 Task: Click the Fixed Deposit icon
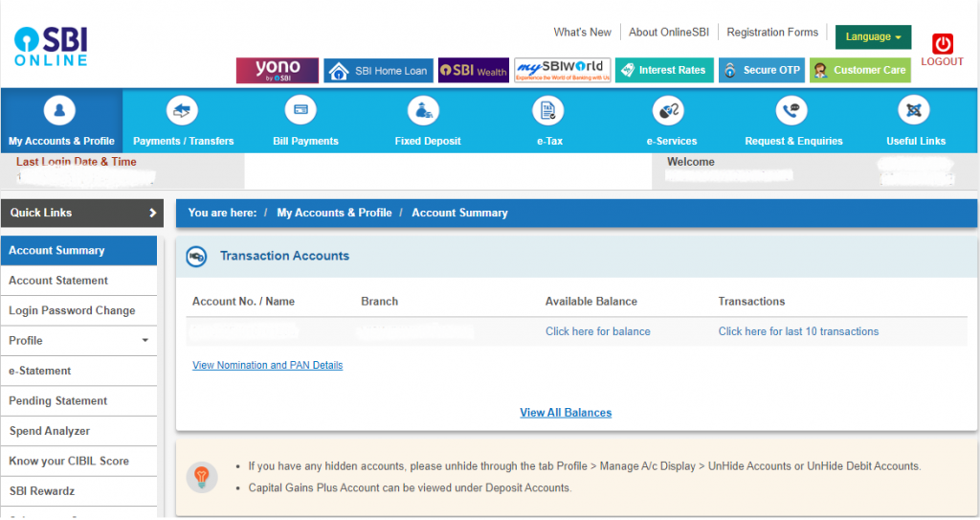point(423,111)
